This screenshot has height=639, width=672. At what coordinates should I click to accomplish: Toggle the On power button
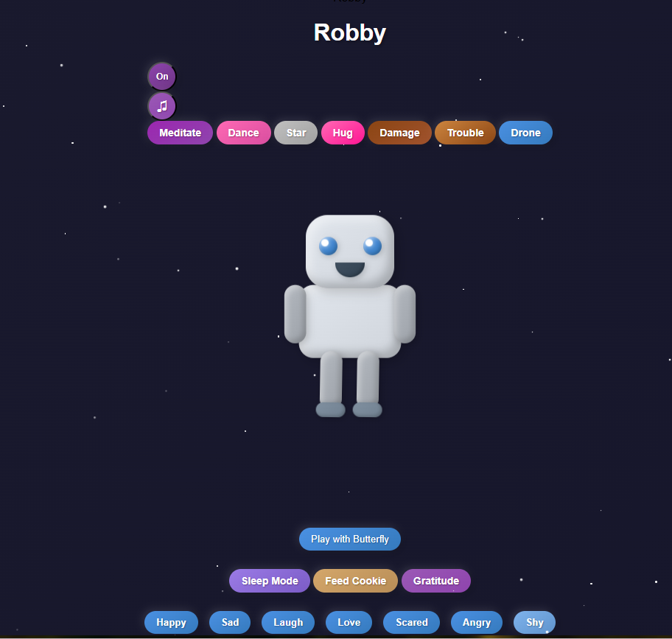[x=162, y=77]
